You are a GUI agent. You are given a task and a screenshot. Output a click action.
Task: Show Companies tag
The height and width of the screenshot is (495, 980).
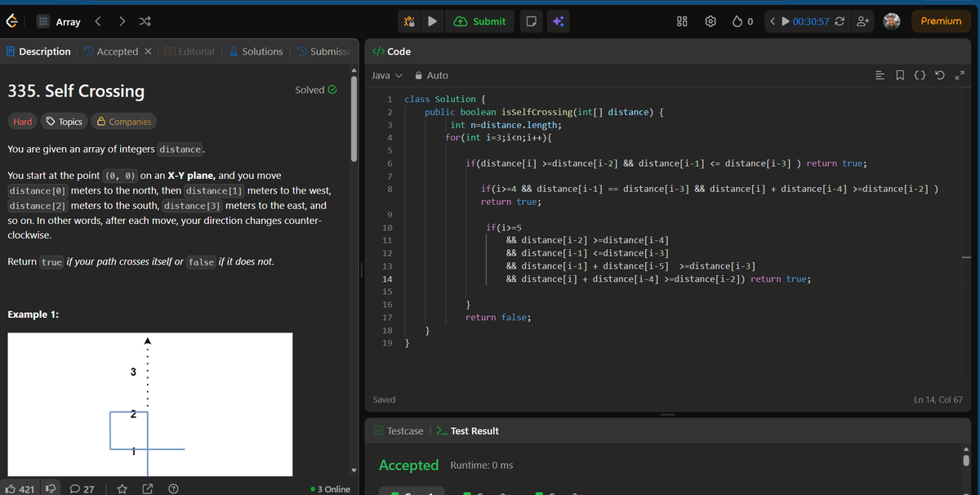click(x=124, y=122)
